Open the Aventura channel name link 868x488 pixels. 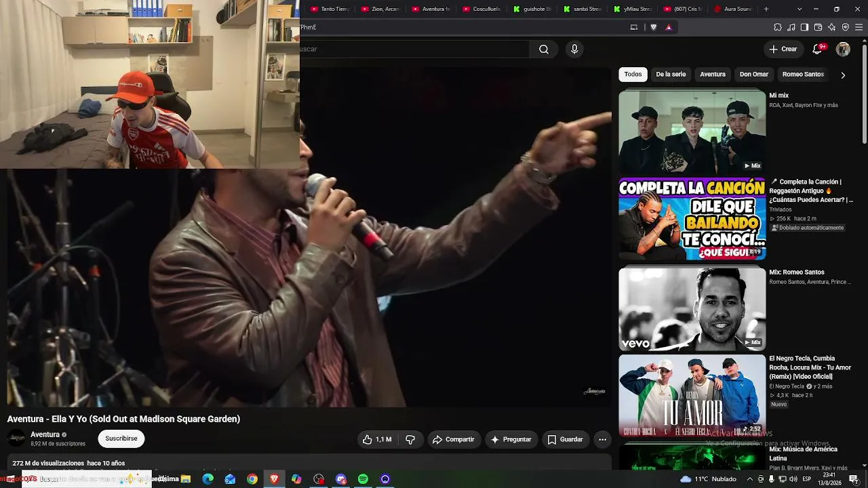coord(45,434)
